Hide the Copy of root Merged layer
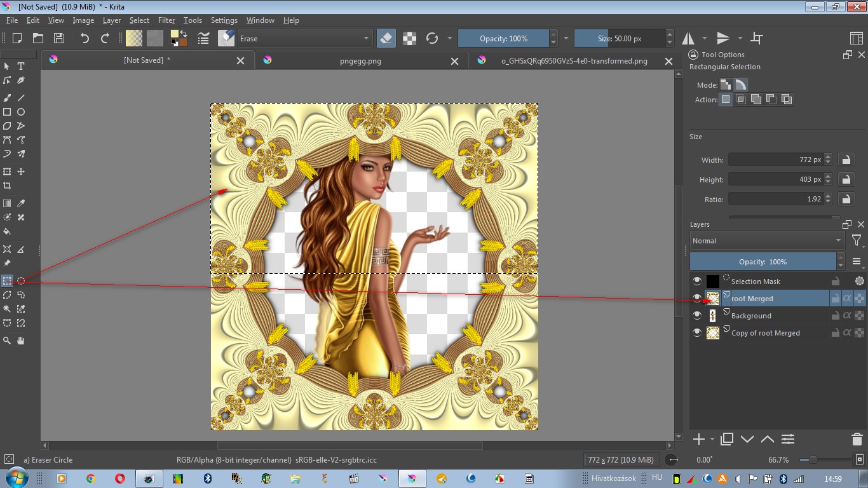Screen dimensions: 868x488 (x=697, y=332)
